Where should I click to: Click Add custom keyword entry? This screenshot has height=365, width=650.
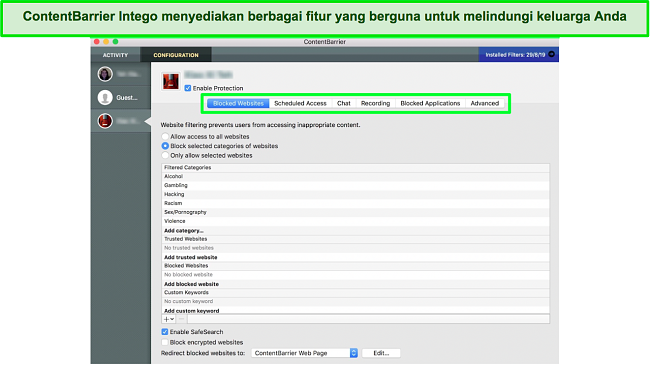192,311
